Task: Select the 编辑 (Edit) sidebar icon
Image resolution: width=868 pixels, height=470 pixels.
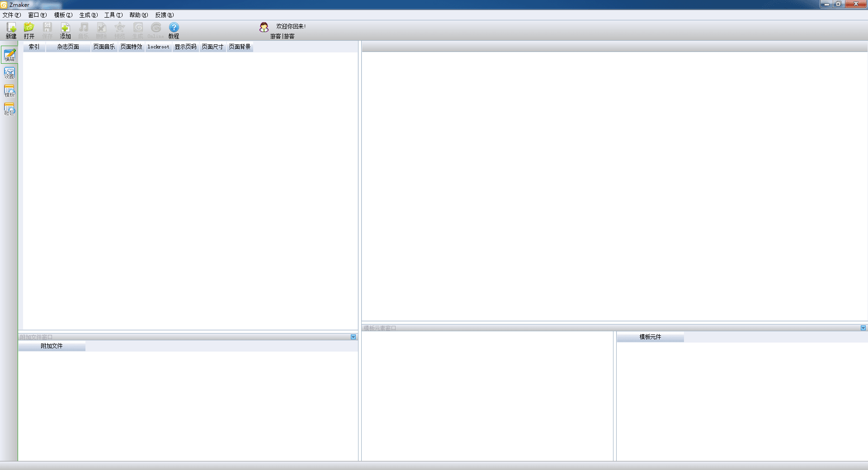Action: [9, 55]
